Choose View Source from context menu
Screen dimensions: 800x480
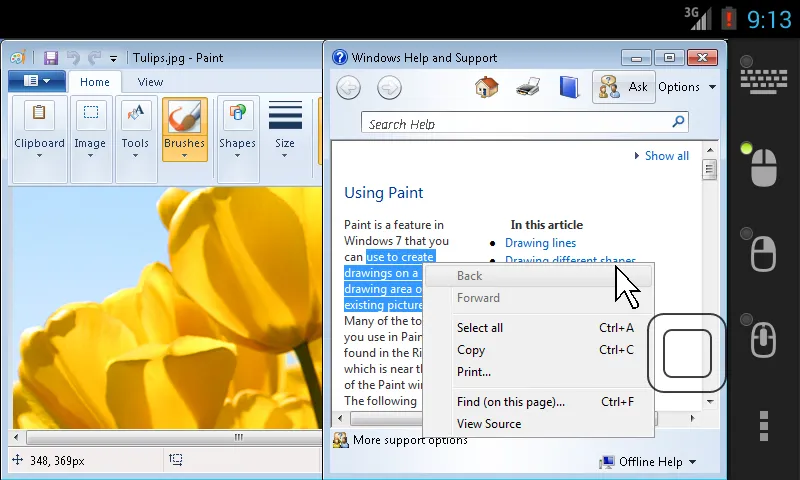540,424
